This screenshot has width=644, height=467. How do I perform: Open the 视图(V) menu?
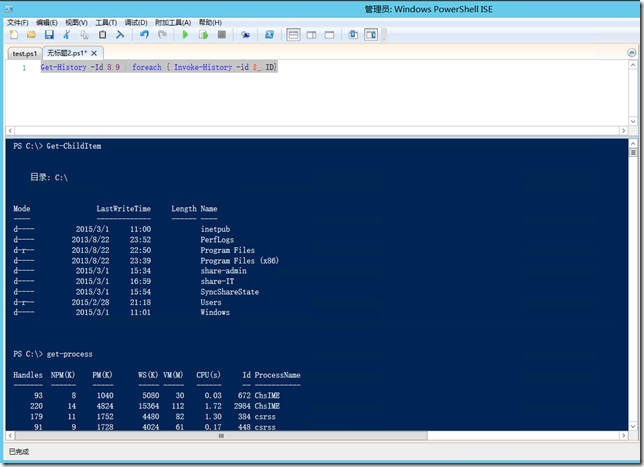(x=76, y=23)
